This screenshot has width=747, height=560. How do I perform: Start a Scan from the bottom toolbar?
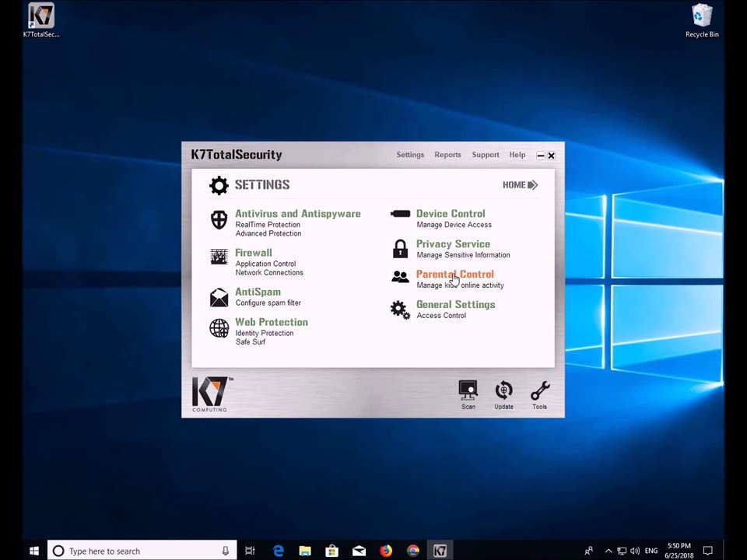pyautogui.click(x=468, y=395)
